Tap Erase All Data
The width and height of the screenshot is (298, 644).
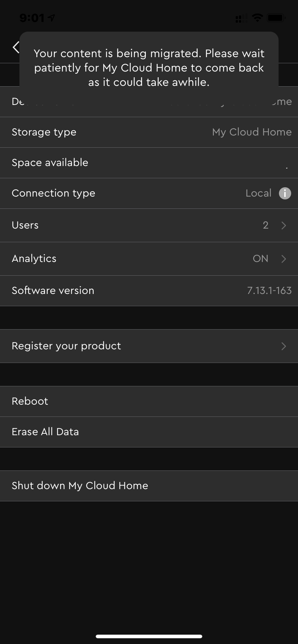[x=45, y=432]
